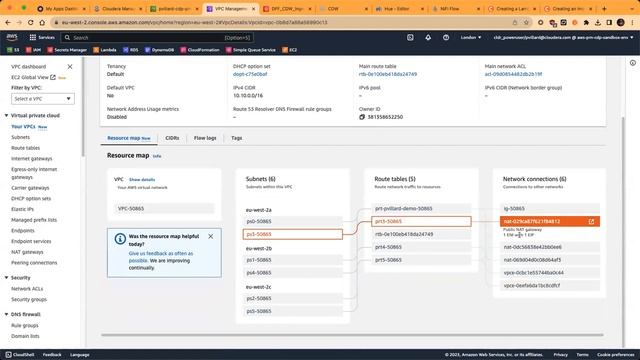This screenshot has height=360, width=640.
Task: Open the NAT gateway external link icon
Action: point(591,221)
